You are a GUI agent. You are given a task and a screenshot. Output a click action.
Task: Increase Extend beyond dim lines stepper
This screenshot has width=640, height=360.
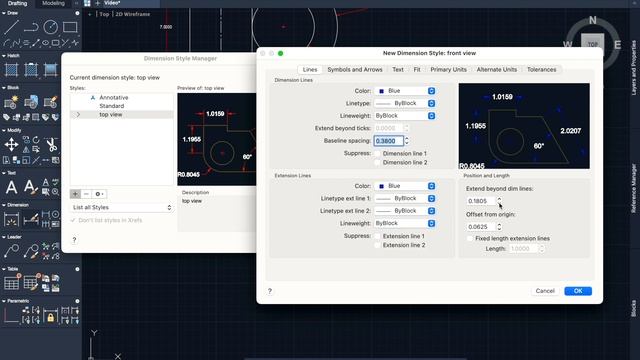click(499, 199)
